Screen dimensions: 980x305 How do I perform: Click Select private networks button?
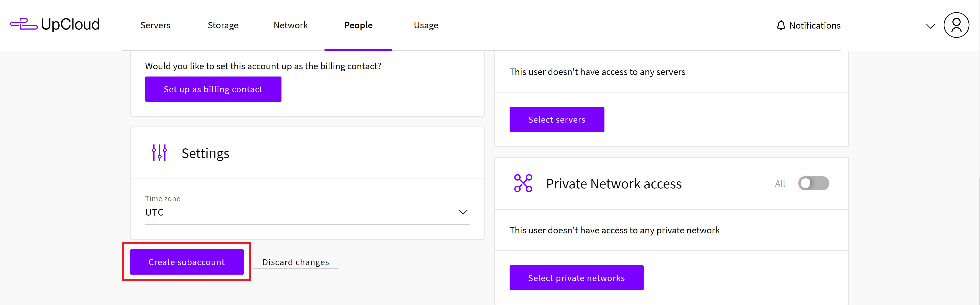click(576, 278)
